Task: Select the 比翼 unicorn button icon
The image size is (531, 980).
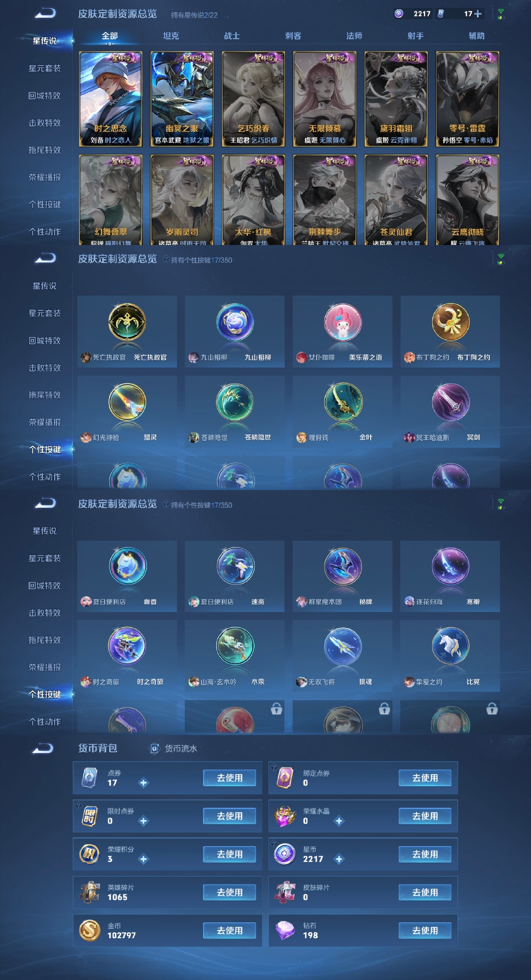Action: (x=450, y=645)
